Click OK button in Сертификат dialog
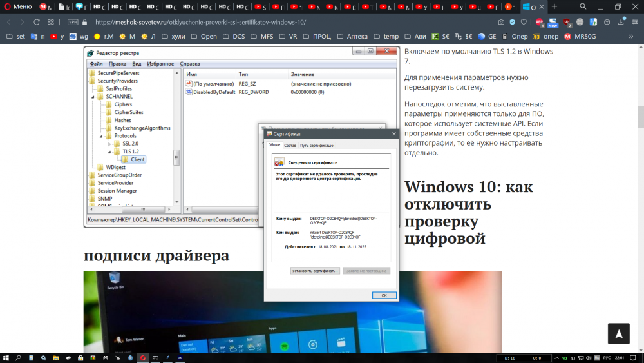Viewport: 644px width, 363px height. point(384,295)
